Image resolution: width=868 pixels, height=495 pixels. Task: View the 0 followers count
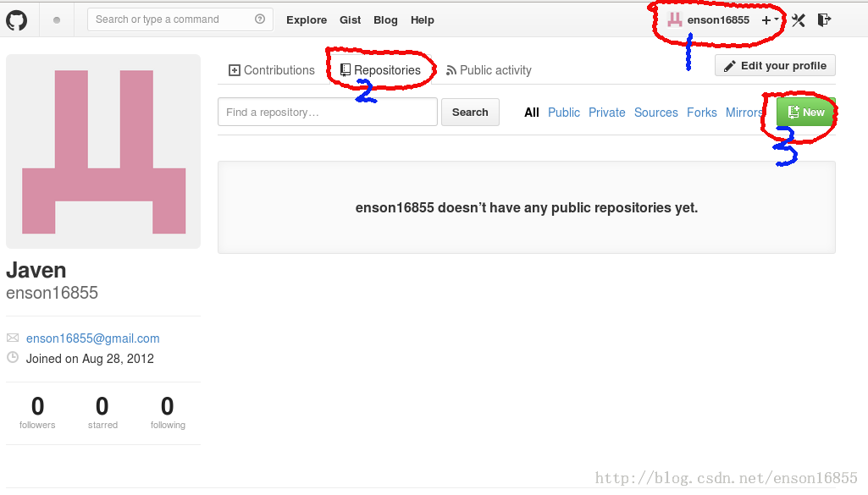pos(37,413)
